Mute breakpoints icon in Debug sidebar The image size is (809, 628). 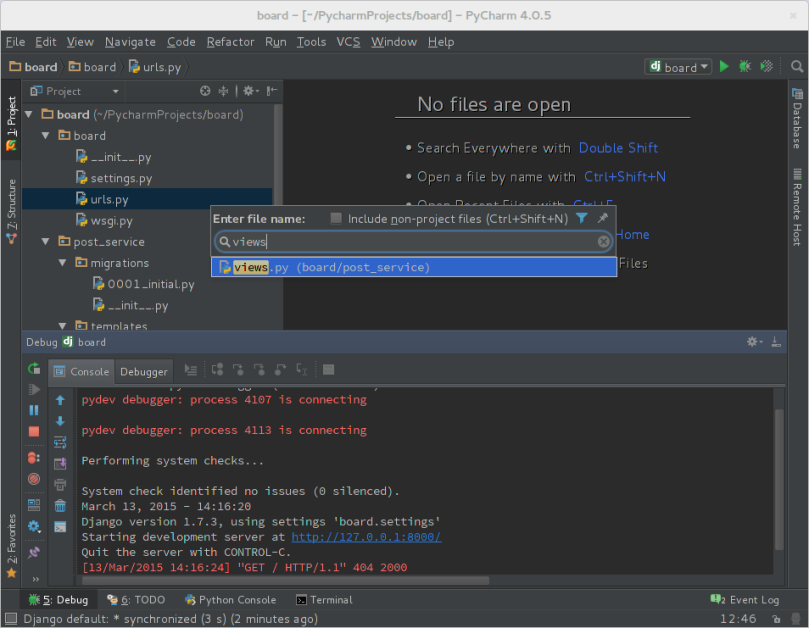coord(34,479)
